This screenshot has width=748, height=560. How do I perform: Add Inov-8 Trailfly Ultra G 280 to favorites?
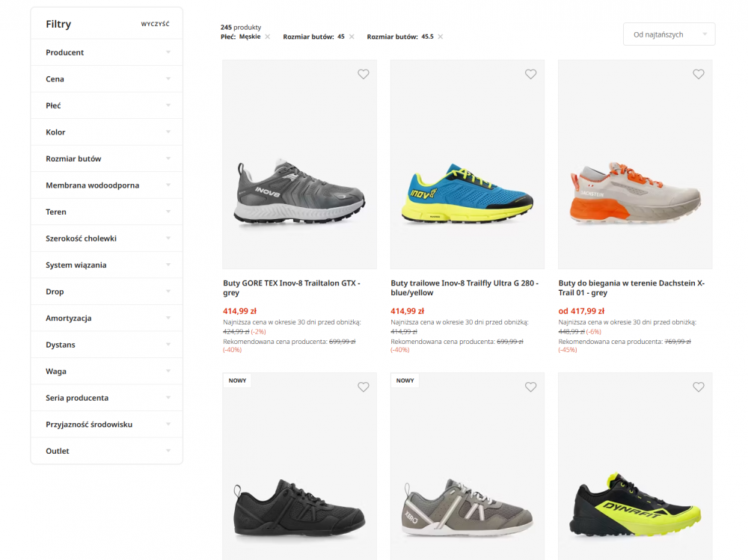coord(530,74)
